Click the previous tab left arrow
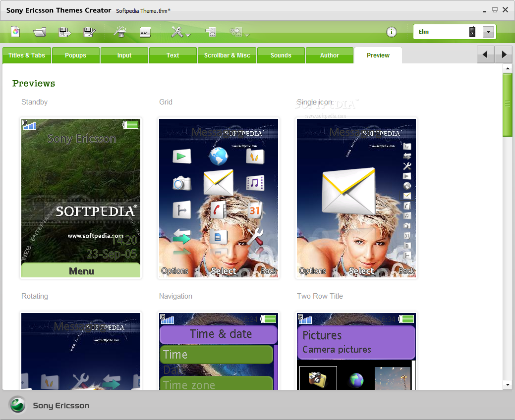 485,54
